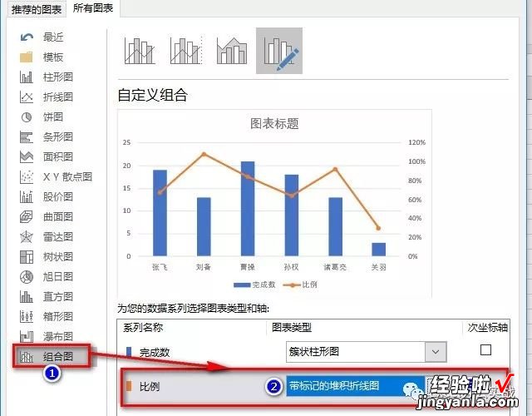Open the 带标记的堆积折线图 chart type dropdown

[355, 386]
